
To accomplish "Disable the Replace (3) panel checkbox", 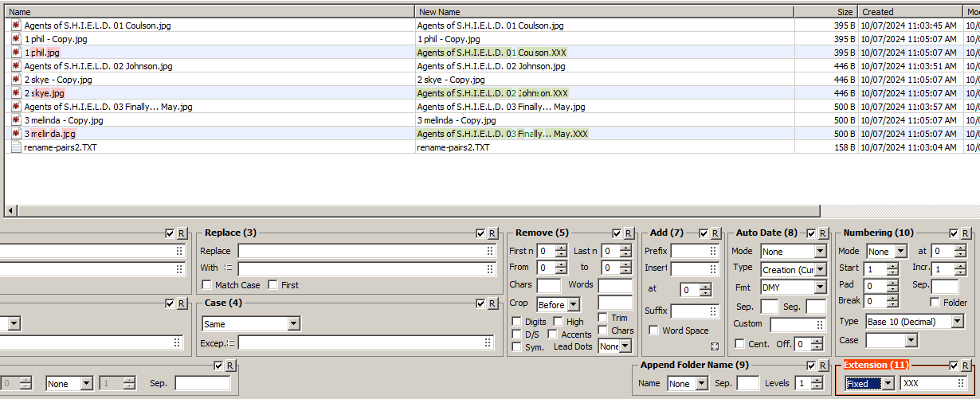I will point(480,233).
